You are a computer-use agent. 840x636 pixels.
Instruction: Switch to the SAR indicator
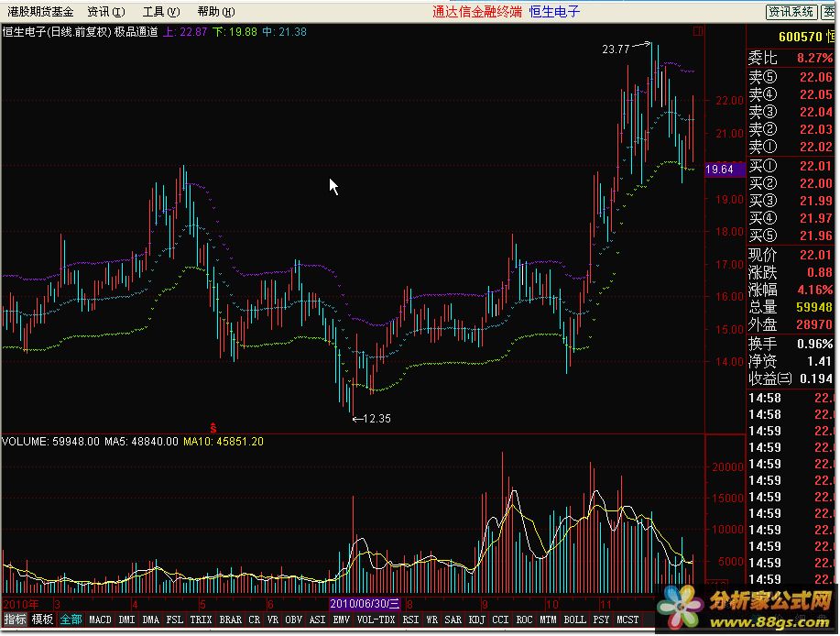click(453, 620)
